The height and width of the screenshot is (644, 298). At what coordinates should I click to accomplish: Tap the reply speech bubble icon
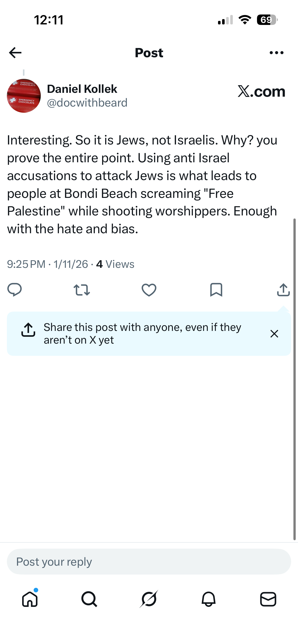tap(15, 290)
